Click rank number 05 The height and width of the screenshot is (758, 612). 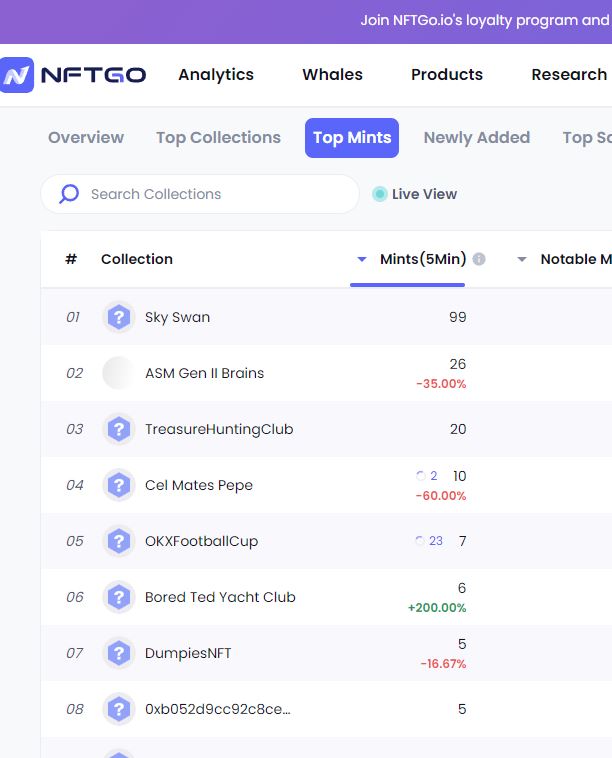click(75, 541)
